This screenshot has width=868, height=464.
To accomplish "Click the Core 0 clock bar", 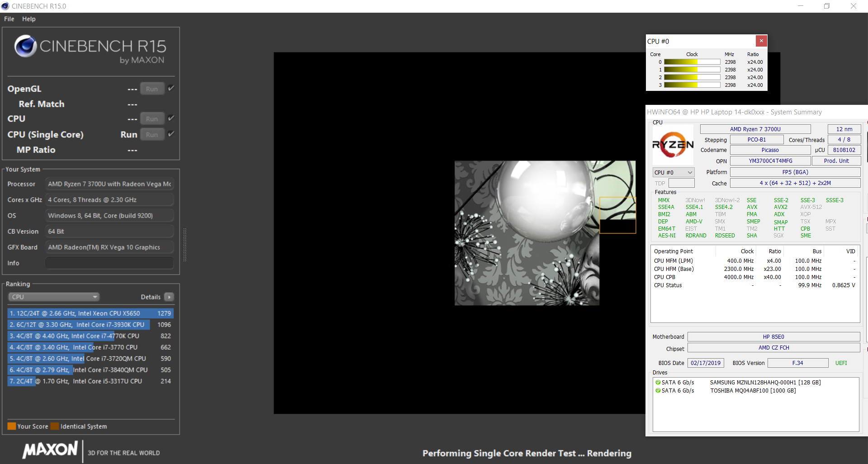I will pyautogui.click(x=692, y=62).
